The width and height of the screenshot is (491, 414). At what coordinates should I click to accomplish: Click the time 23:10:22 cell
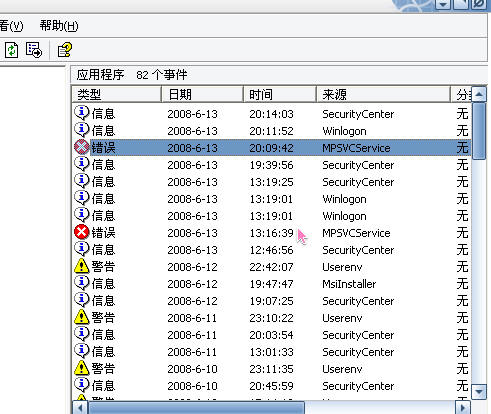(271, 318)
